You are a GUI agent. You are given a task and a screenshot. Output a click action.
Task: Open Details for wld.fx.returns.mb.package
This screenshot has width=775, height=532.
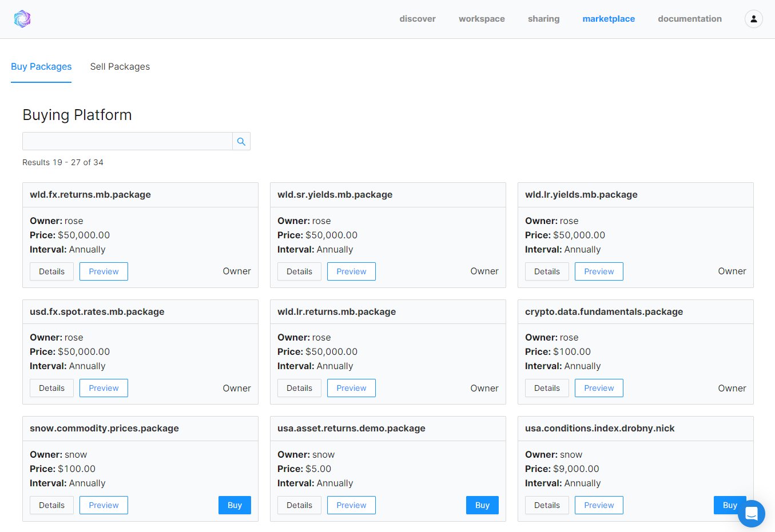[51, 271]
